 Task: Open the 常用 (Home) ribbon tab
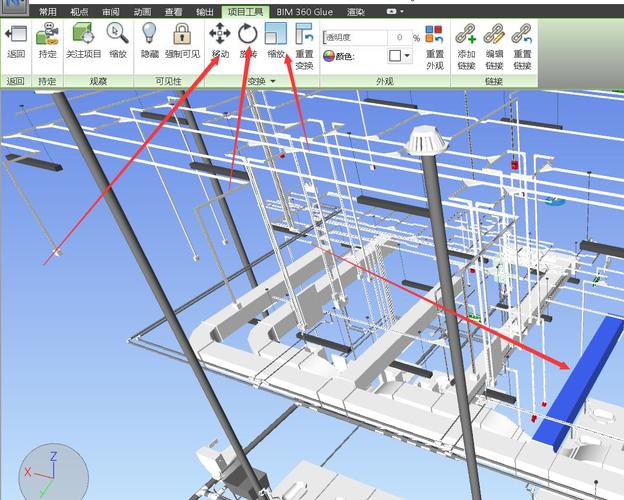pos(48,12)
